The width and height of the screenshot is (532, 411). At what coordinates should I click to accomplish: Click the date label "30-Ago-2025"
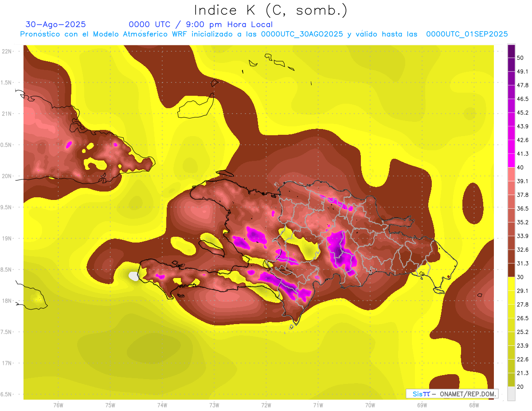click(x=56, y=24)
